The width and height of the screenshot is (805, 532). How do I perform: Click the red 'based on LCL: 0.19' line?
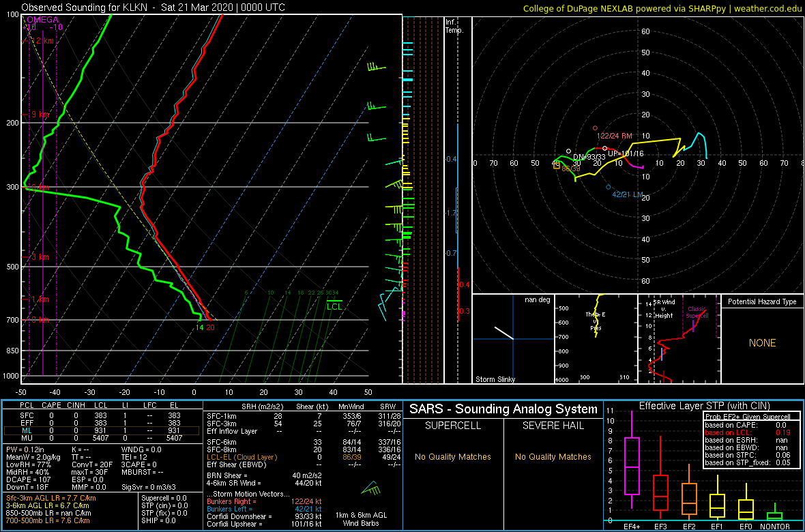(748, 433)
